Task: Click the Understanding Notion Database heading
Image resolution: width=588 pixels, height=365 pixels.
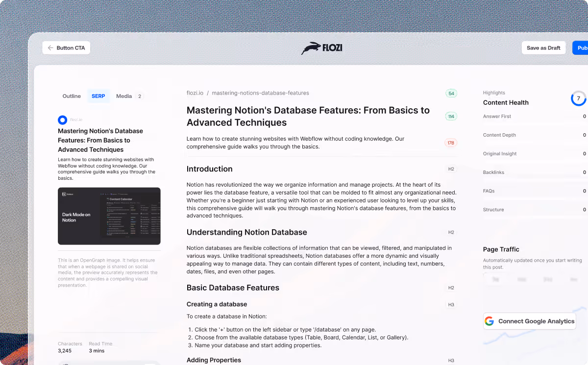Action: [x=247, y=232]
